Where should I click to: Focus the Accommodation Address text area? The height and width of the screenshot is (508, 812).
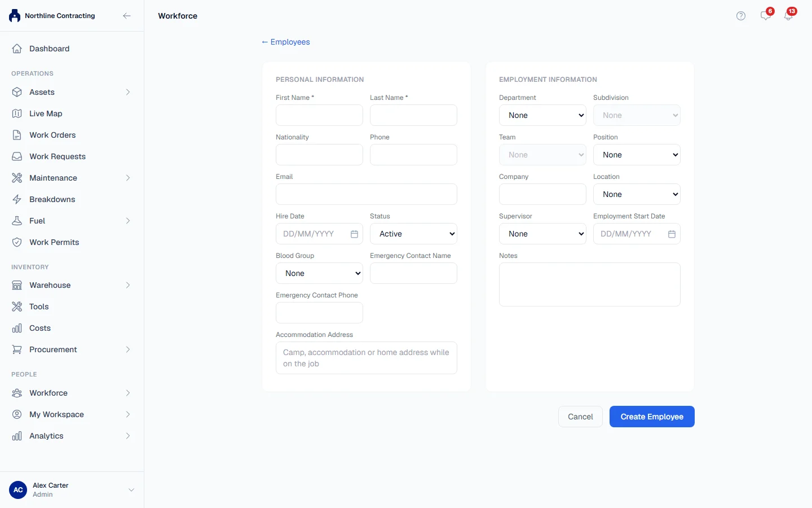coord(367,358)
